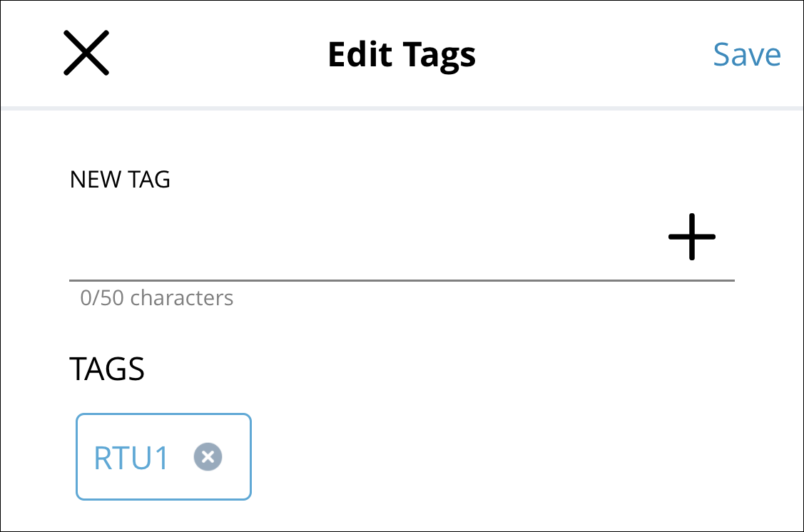Exit Edit Tags without saving
Screen dimensions: 804x532
[x=86, y=53]
